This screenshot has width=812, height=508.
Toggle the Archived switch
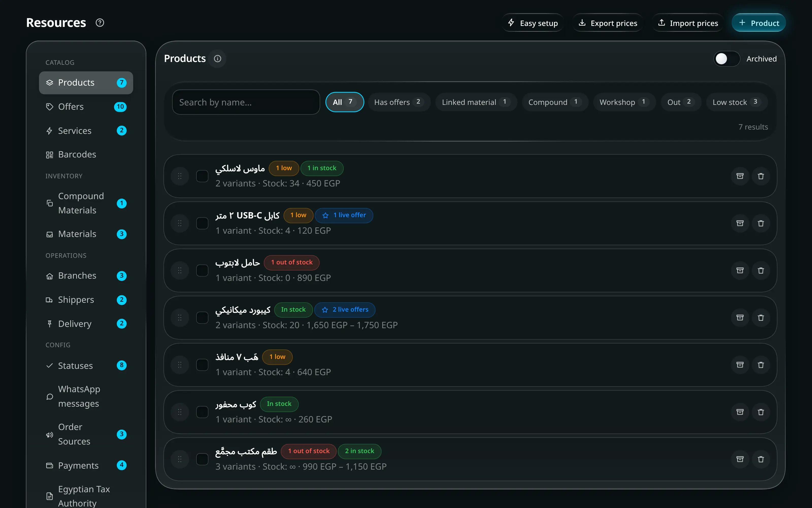(726, 59)
